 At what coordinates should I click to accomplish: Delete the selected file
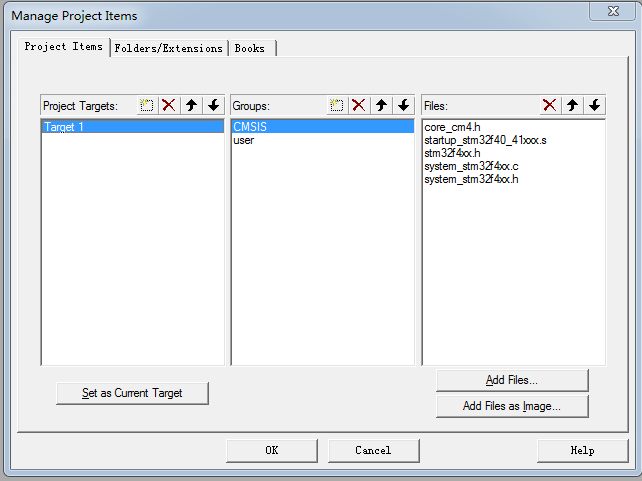tap(549, 106)
